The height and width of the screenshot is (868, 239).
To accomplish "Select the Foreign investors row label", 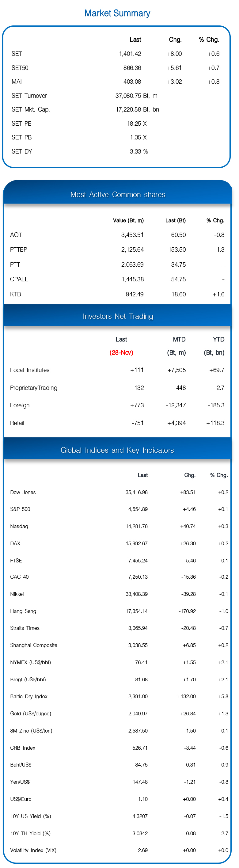I will click(20, 405).
